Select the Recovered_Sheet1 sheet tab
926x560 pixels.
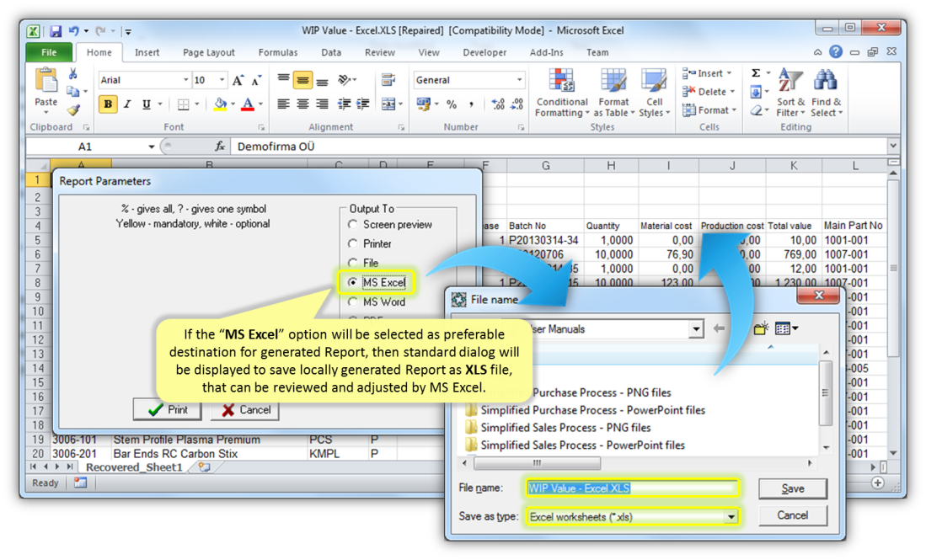click(134, 467)
